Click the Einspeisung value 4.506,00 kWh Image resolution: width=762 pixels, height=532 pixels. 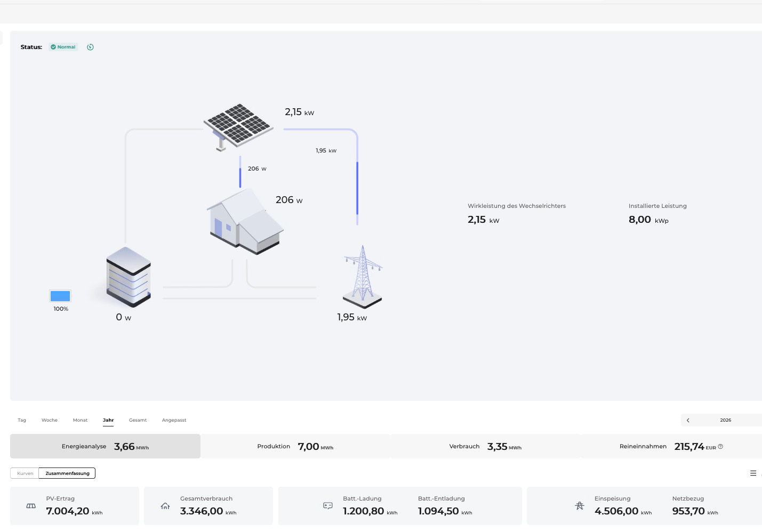pos(623,511)
